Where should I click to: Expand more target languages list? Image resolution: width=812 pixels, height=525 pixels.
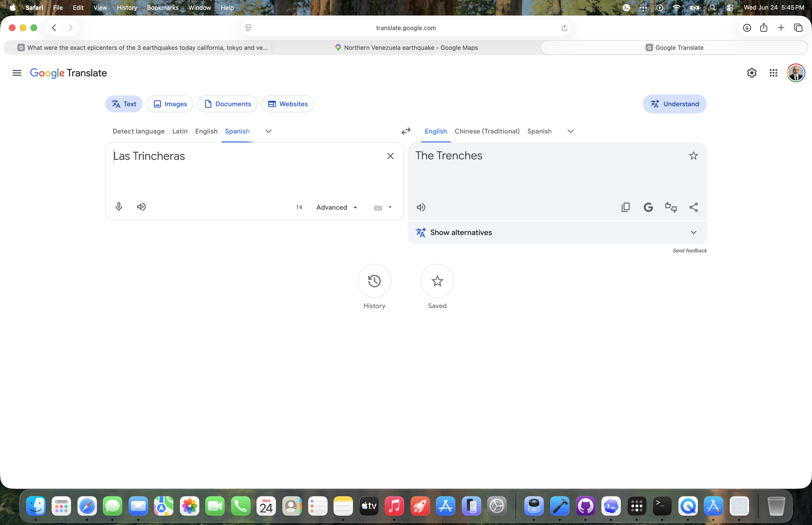(571, 131)
